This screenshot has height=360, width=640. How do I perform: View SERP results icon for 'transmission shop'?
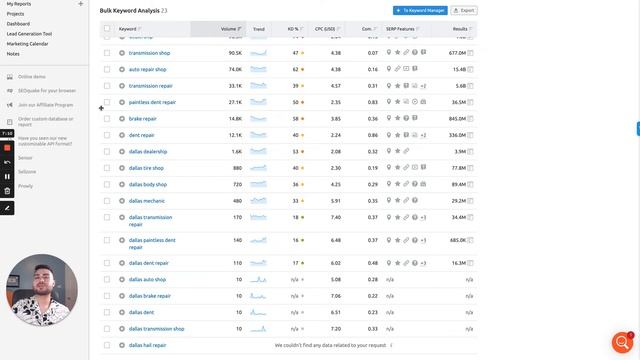tap(471, 53)
